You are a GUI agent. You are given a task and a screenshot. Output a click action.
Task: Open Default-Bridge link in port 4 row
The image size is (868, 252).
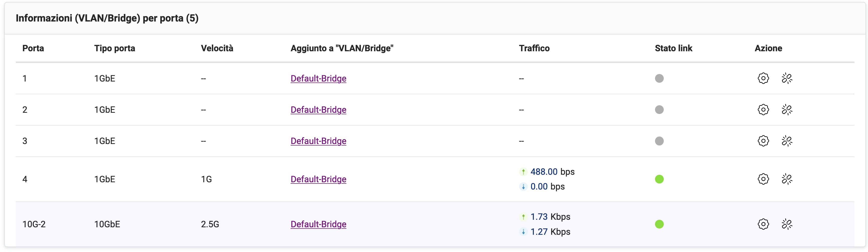click(x=318, y=179)
